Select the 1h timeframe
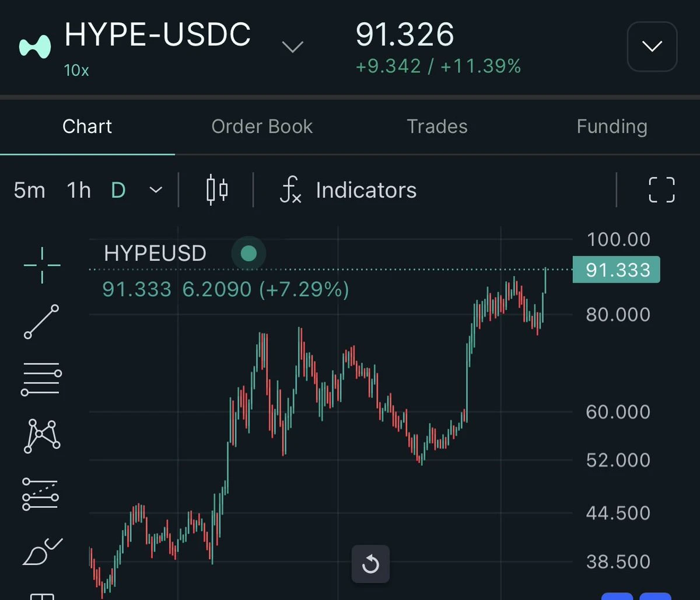700x600 pixels. [x=79, y=190]
